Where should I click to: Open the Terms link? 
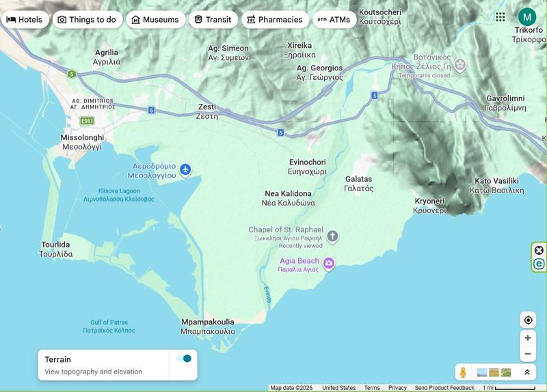[x=372, y=388]
